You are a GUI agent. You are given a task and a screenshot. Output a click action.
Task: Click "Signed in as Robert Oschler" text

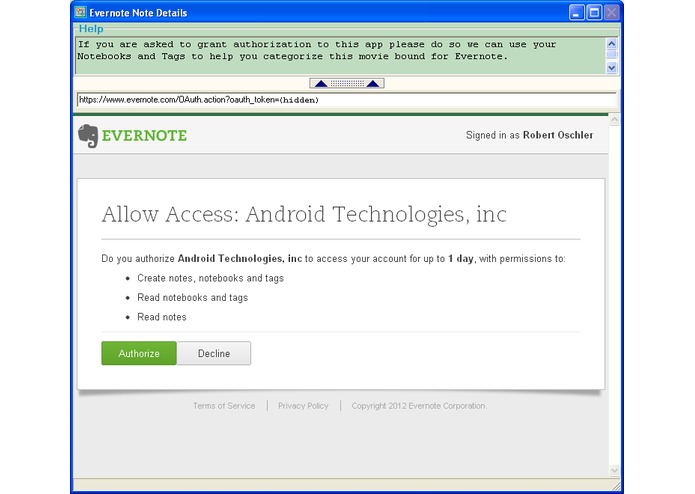click(529, 135)
